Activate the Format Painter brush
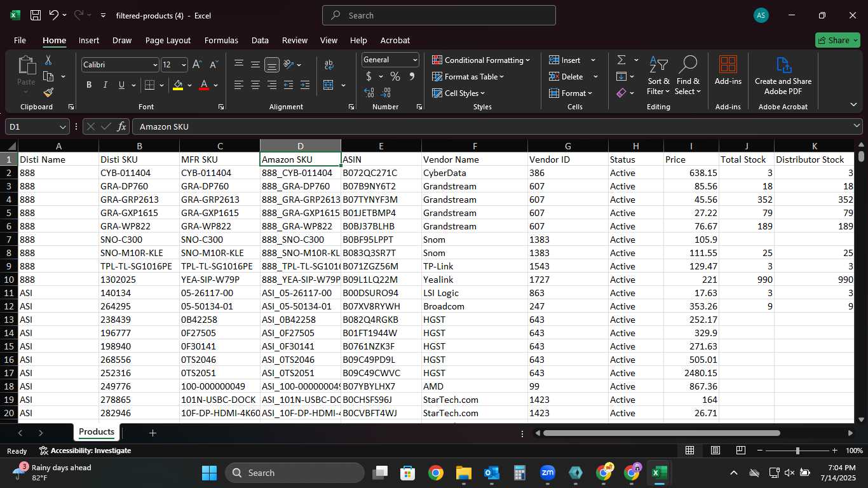 [x=48, y=93]
